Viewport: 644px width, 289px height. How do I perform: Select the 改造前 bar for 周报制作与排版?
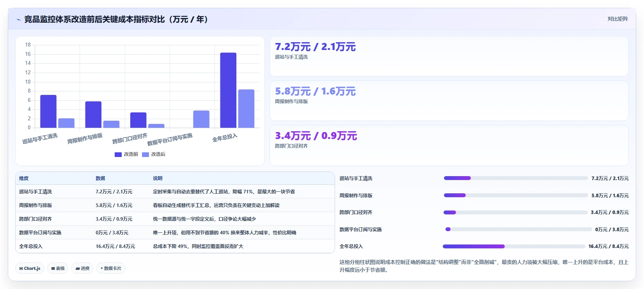click(93, 114)
